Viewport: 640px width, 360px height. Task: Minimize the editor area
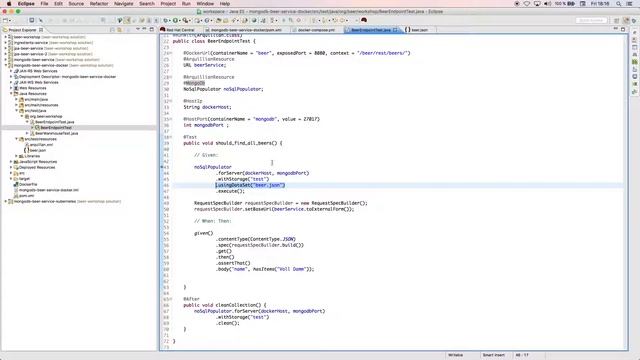click(616, 29)
